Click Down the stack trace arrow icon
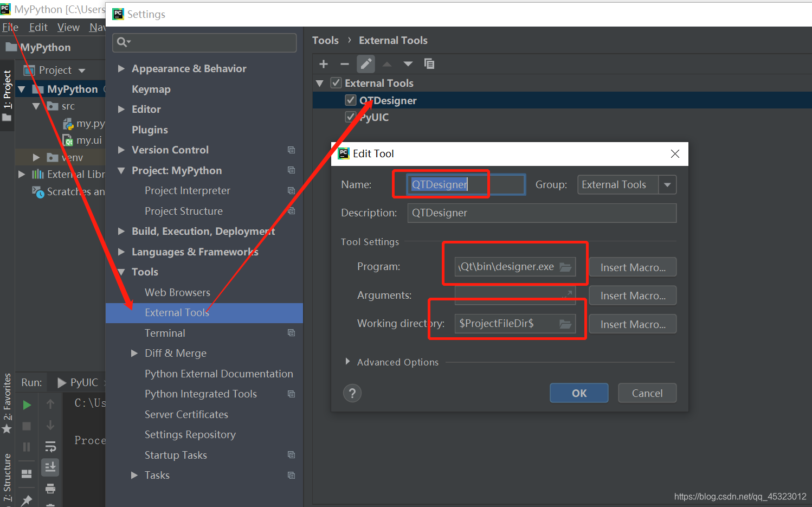The width and height of the screenshot is (812, 507). pyautogui.click(x=50, y=425)
